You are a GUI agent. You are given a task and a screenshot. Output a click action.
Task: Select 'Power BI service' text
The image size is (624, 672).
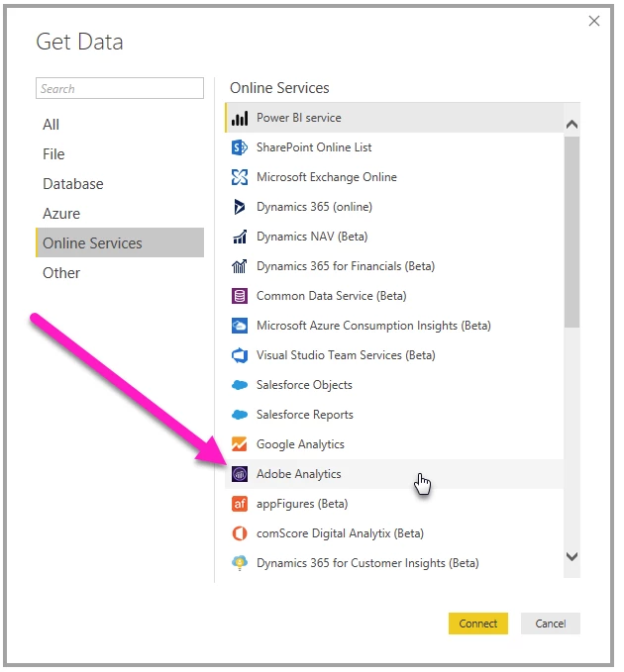coord(299,118)
